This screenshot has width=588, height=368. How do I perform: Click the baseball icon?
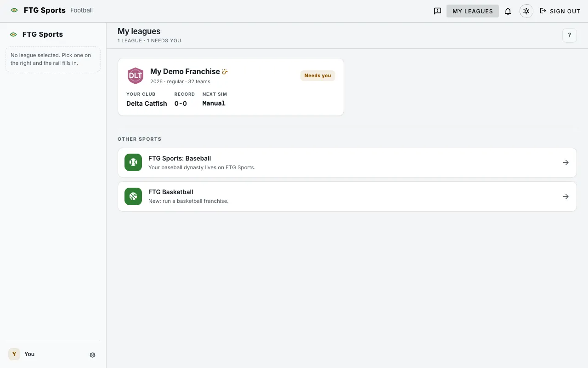[x=133, y=162]
